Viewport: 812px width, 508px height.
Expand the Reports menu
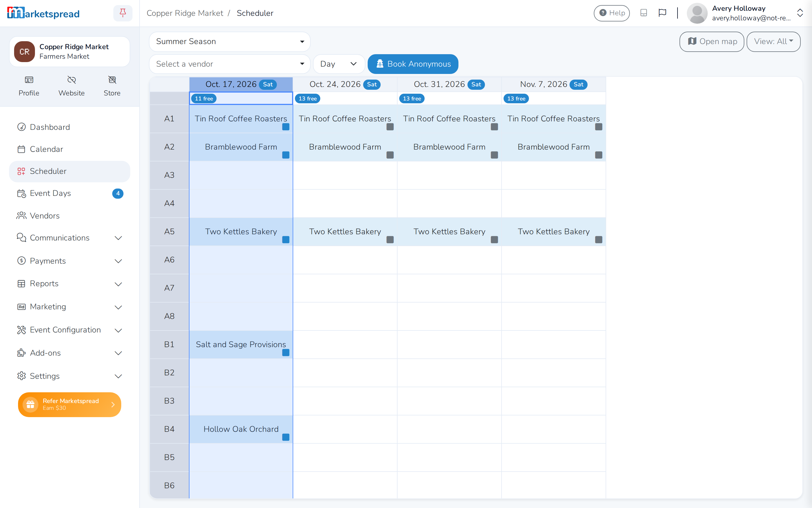[x=69, y=284]
